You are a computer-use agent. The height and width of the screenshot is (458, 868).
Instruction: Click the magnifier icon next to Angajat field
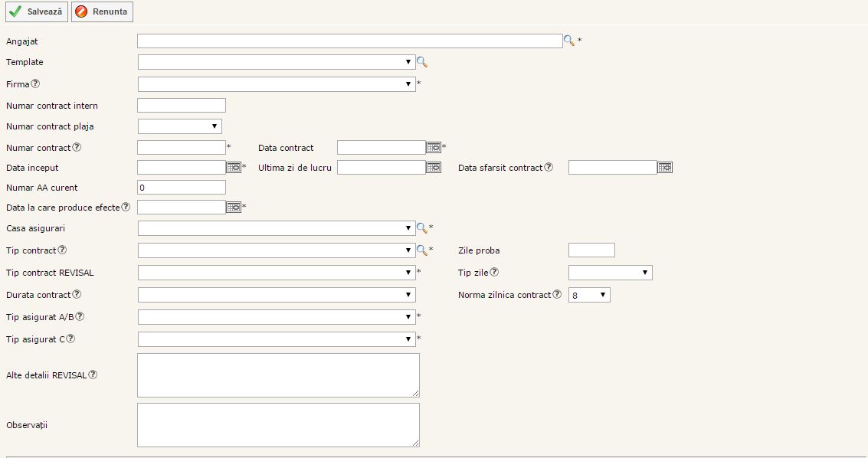[x=568, y=41]
